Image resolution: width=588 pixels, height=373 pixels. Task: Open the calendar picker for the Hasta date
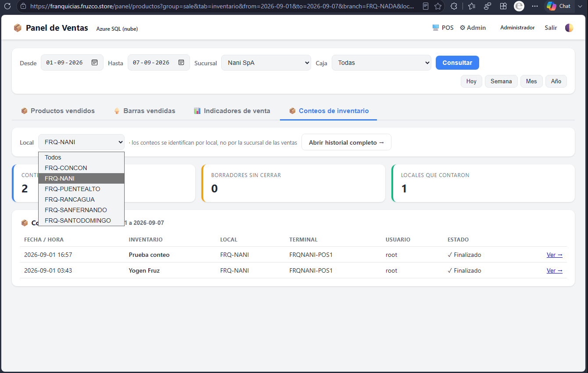[181, 62]
